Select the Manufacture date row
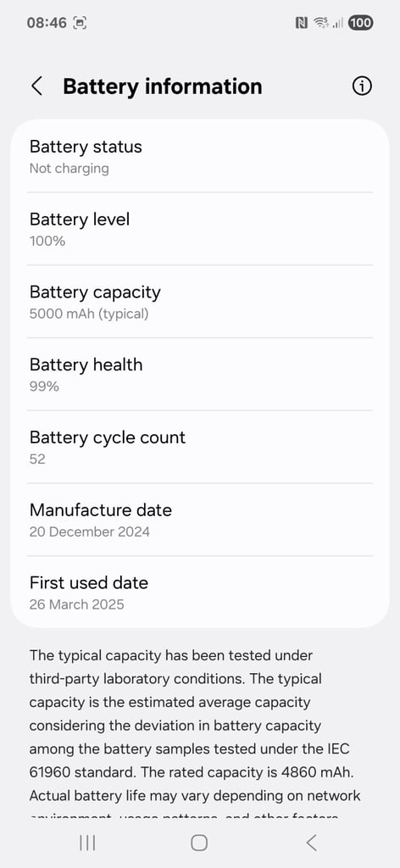The width and height of the screenshot is (400, 868). [x=200, y=520]
